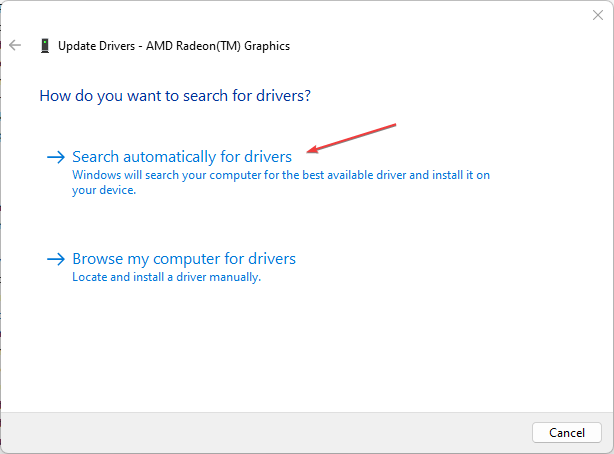This screenshot has height=454, width=614.
Task: Choose Search automatically for drivers
Action: 182,157
